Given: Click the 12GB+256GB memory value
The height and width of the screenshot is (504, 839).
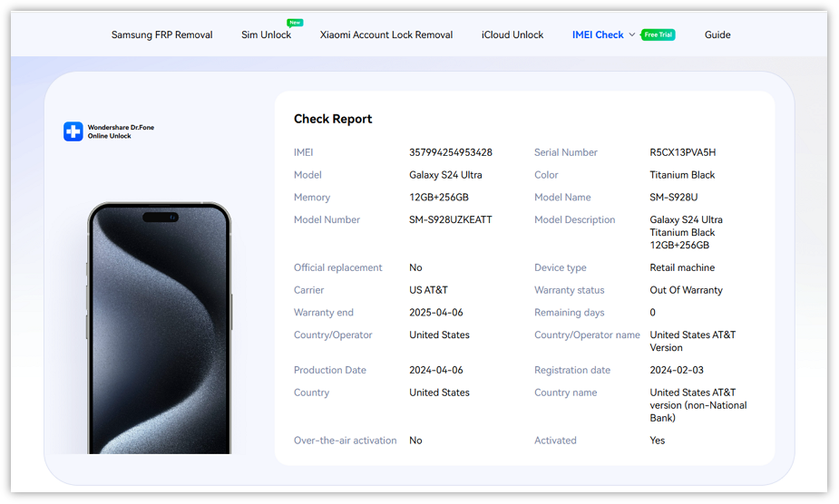Looking at the screenshot, I should click(439, 198).
